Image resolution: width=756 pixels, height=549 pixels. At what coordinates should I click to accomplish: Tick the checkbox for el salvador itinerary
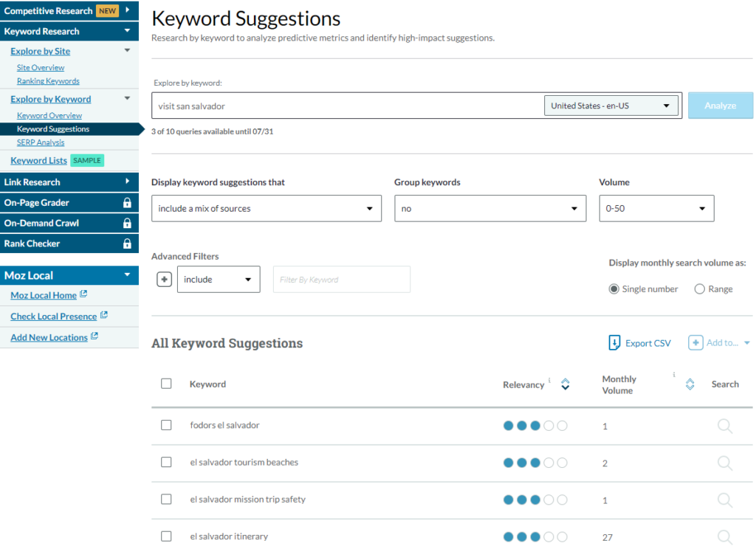pos(166,536)
